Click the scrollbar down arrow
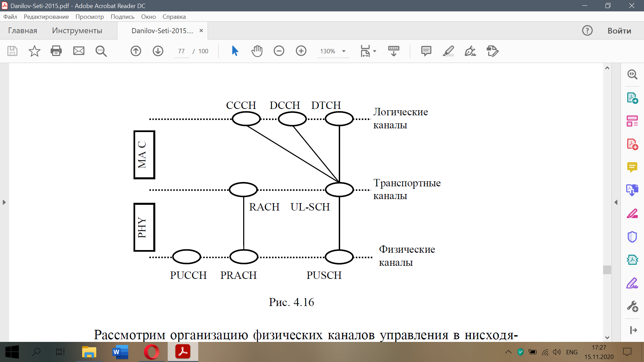 tap(607, 338)
